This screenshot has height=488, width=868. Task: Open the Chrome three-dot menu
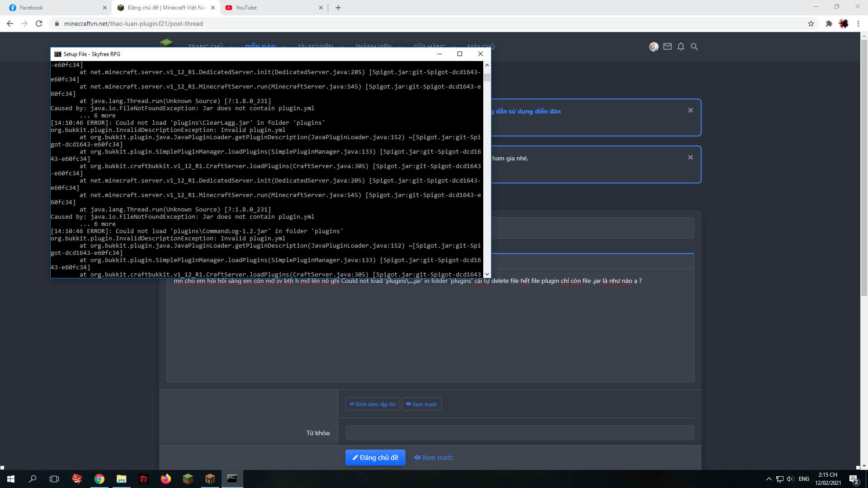(858, 23)
